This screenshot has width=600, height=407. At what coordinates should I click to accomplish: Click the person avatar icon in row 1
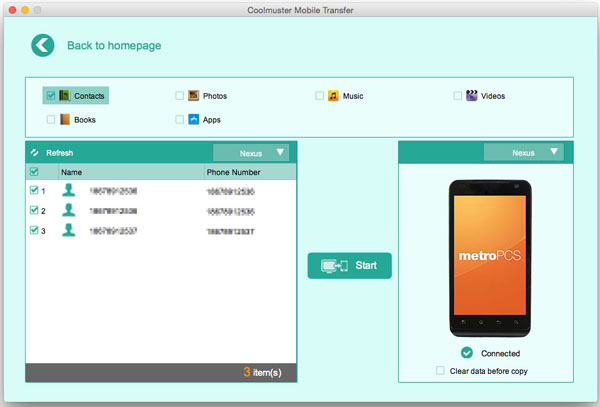click(69, 190)
